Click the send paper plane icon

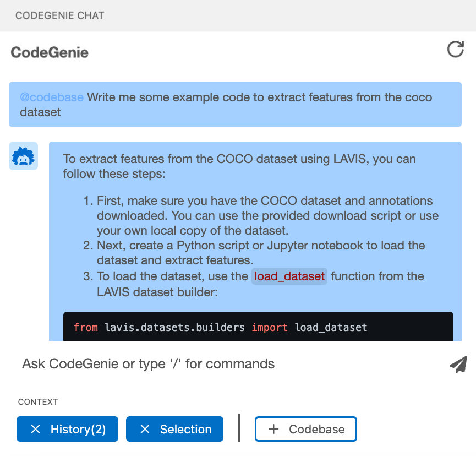pyautogui.click(x=458, y=364)
